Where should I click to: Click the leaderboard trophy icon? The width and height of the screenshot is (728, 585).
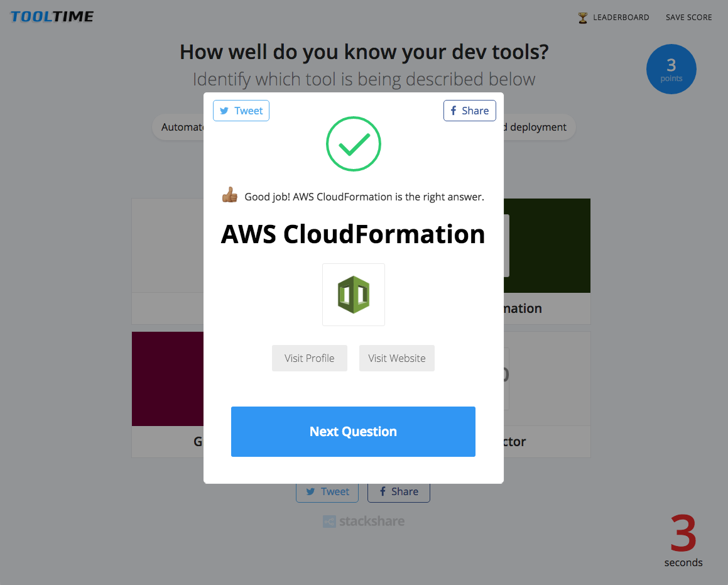582,18
